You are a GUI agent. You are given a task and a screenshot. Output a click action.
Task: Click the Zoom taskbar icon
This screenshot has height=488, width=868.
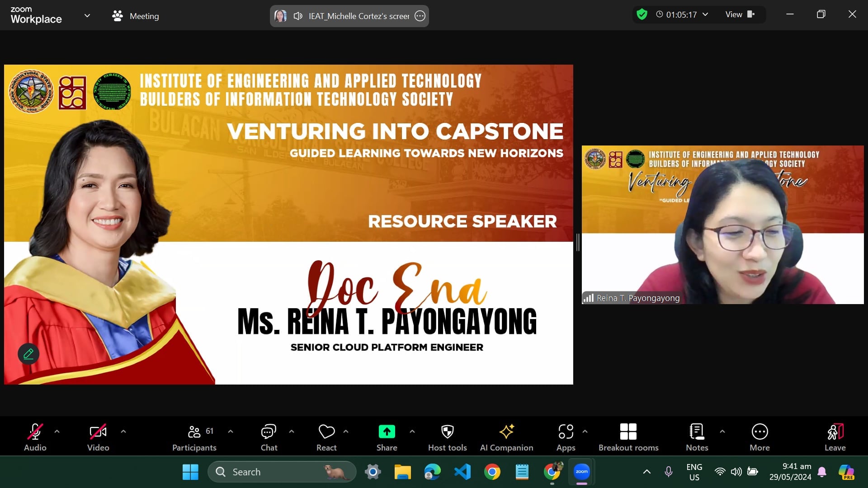tap(582, 472)
